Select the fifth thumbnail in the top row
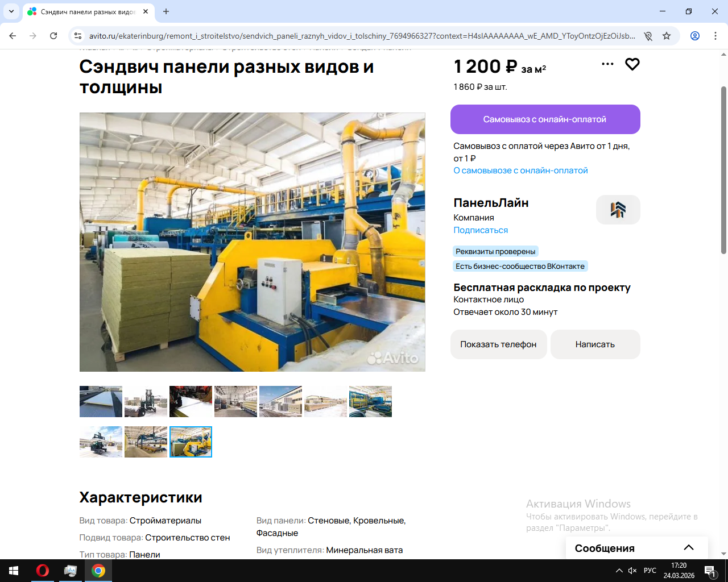The height and width of the screenshot is (582, 728). pyautogui.click(x=280, y=401)
